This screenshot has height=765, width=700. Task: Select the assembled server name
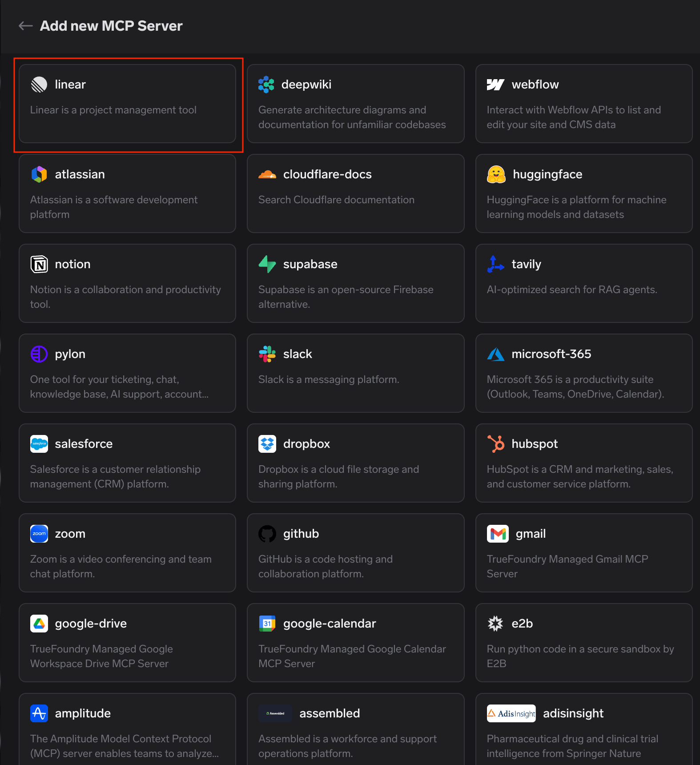(330, 713)
